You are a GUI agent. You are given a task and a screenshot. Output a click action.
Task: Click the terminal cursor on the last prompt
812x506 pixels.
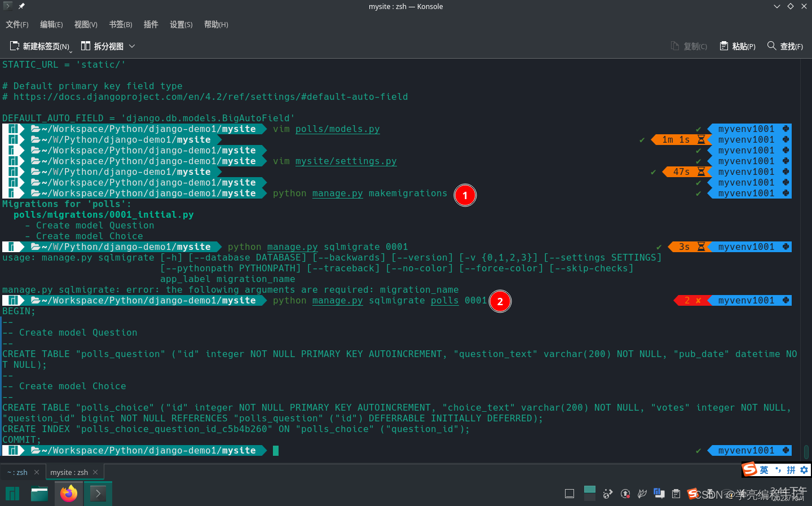click(276, 450)
